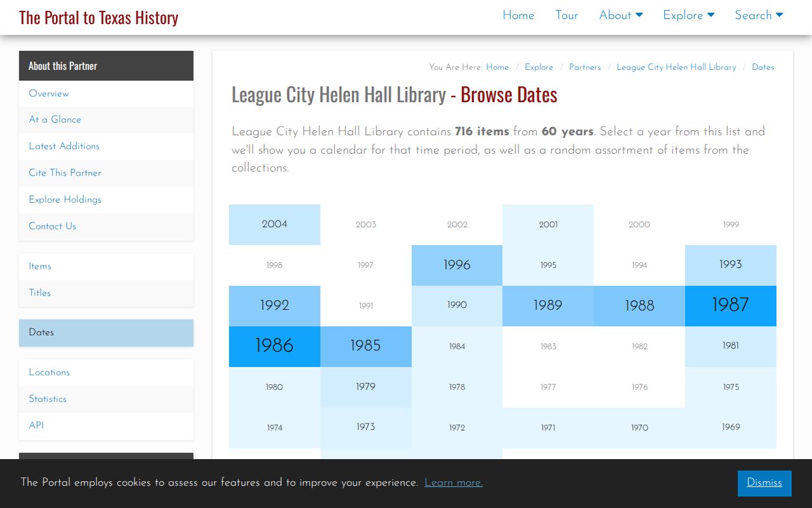Open the Search dropdown menu
This screenshot has height=508, width=812.
(759, 15)
